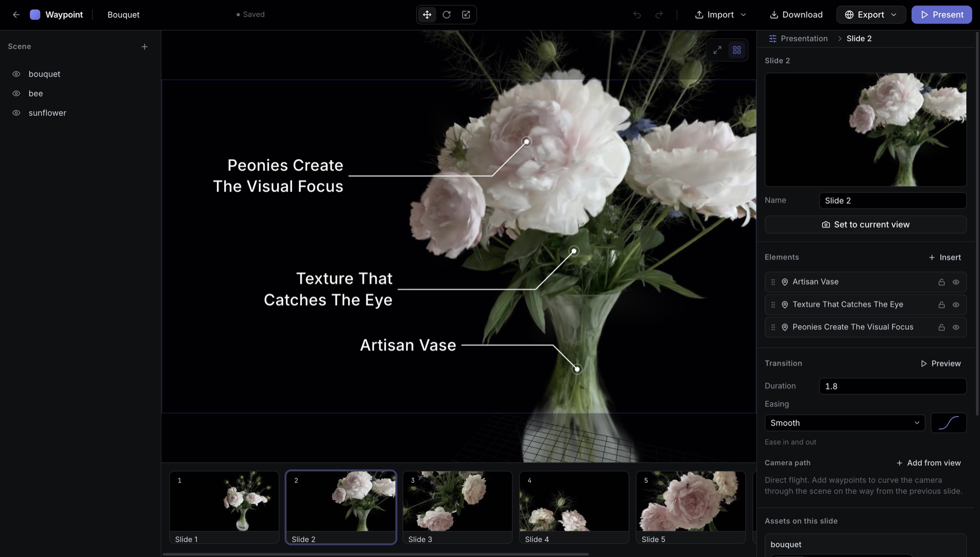Open Slide 1 thumbnail

[224, 507]
